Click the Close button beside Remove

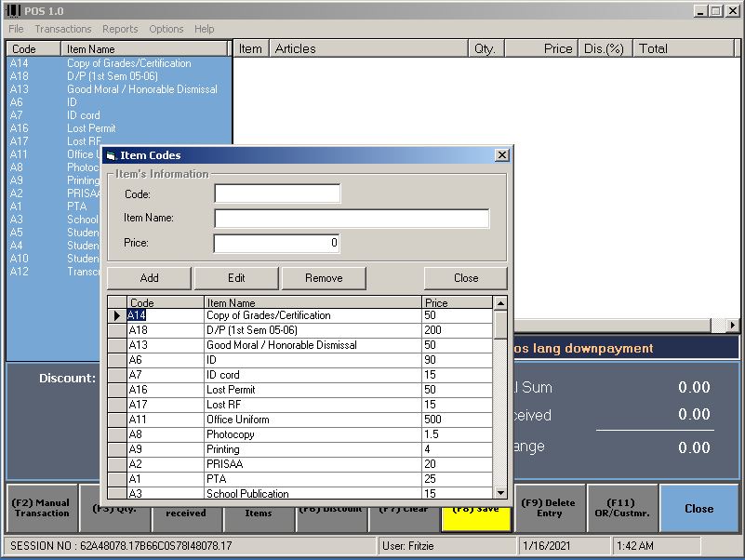466,278
